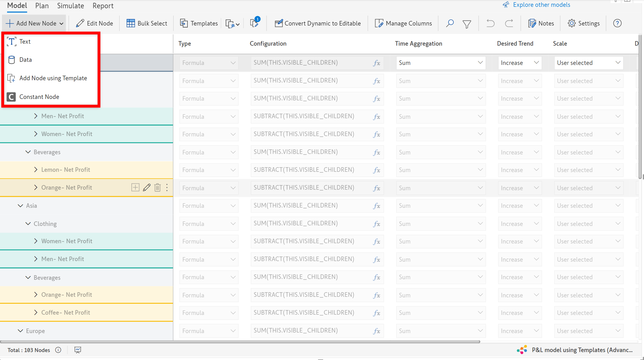Image resolution: width=644 pixels, height=360 pixels.
Task: Open the Explore other models link
Action: point(541,5)
